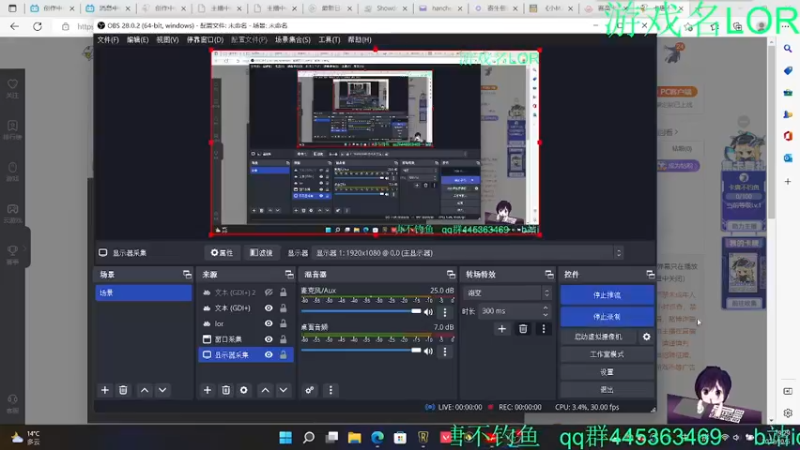The height and width of the screenshot is (450, 800).
Task: Open source 属性 properties button in the source toolbar
Action: pyautogui.click(x=222, y=253)
